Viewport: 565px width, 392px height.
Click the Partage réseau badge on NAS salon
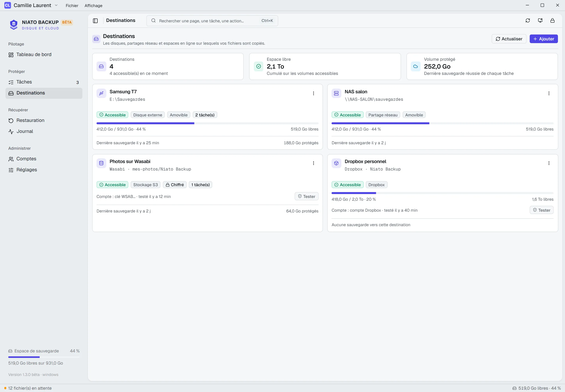coord(383,115)
